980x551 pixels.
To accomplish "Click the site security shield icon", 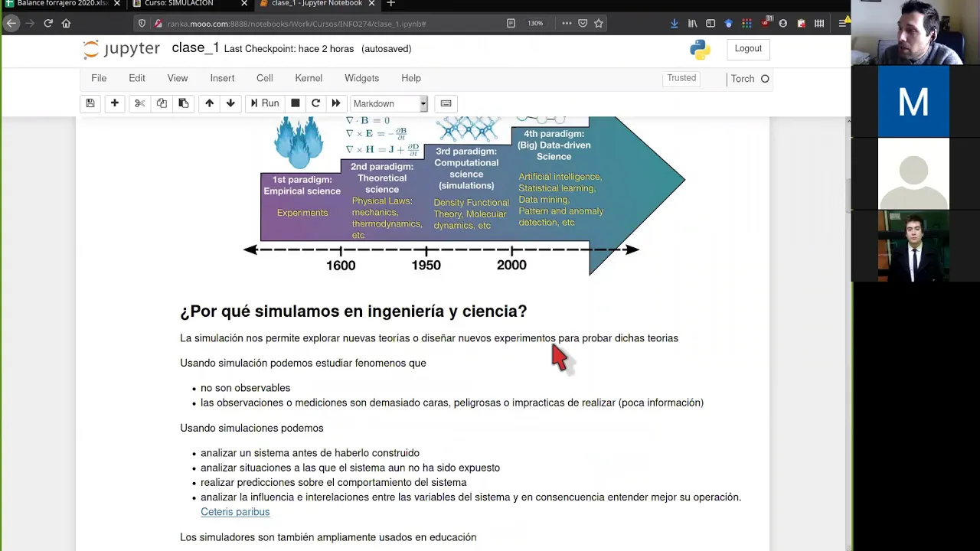I will pyautogui.click(x=142, y=24).
